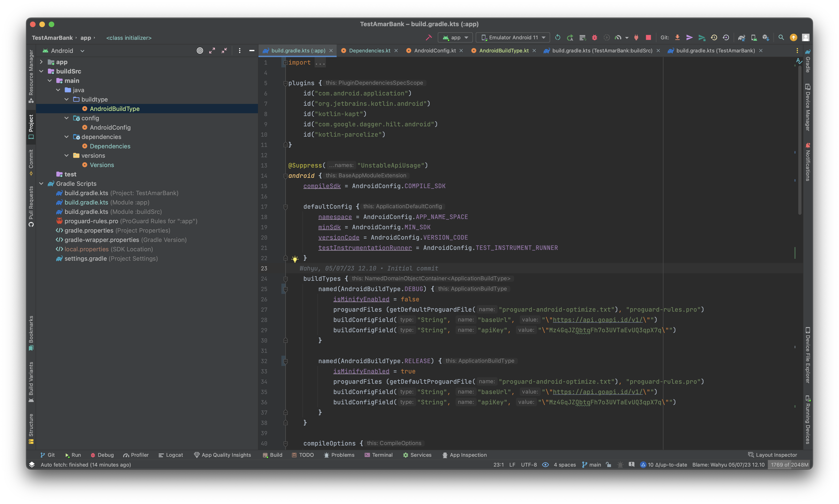
Task: Collapse the versions package node
Action: [66, 156]
